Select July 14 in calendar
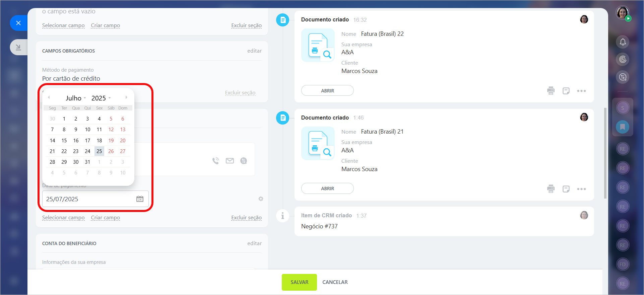 (52, 141)
